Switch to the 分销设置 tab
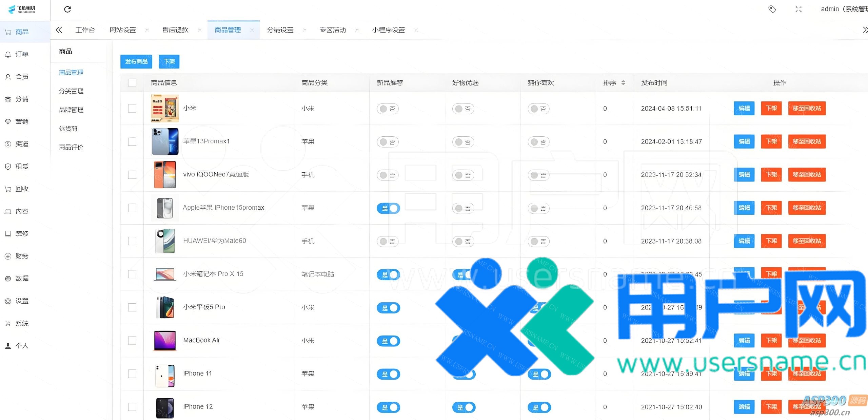 (x=280, y=30)
